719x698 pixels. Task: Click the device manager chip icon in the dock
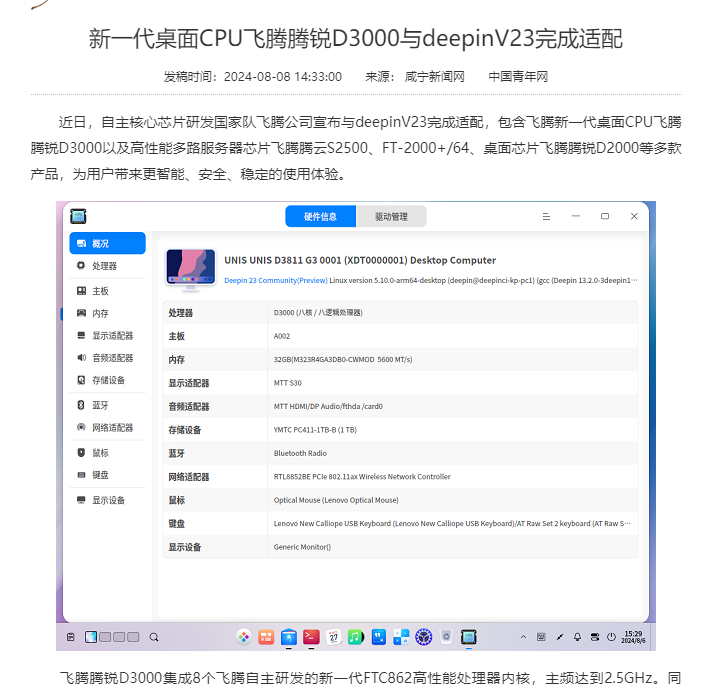(x=469, y=637)
